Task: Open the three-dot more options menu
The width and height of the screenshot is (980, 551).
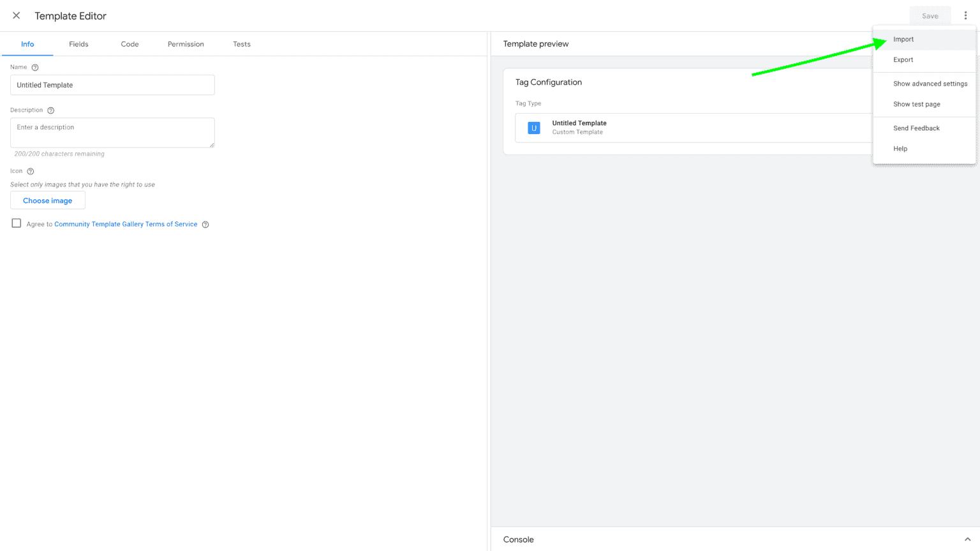Action: pos(965,15)
